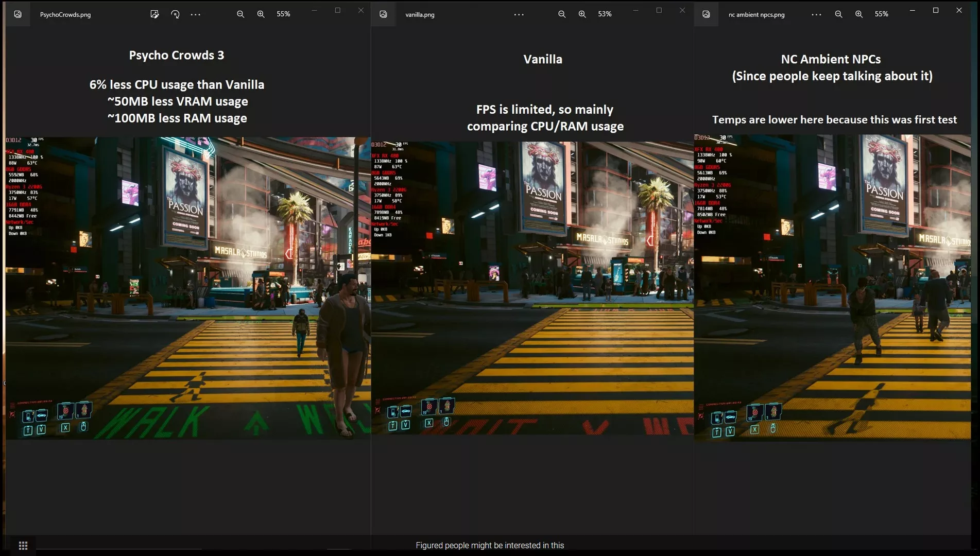Click "Temps are lower here because this was first test"
This screenshot has width=980, height=556.
(x=834, y=119)
